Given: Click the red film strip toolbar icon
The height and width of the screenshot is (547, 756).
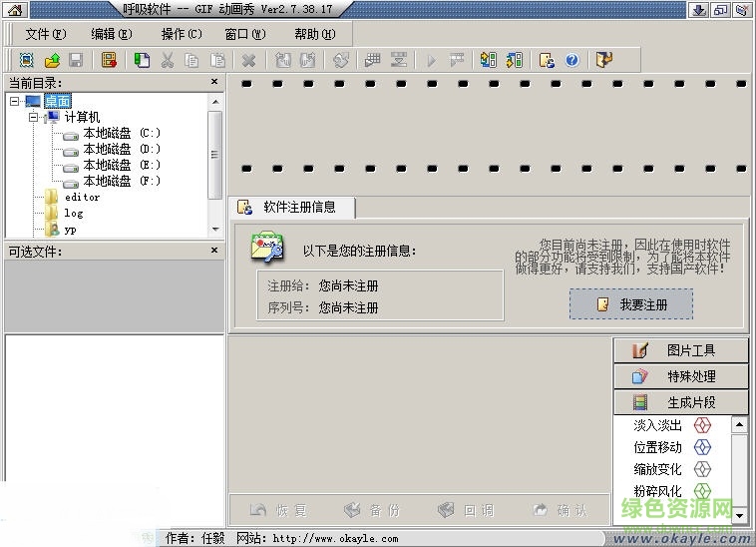Looking at the screenshot, I should pos(110,60).
